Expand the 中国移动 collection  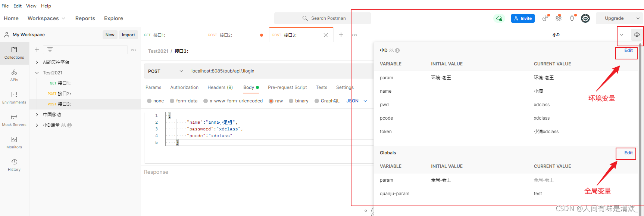coord(37,115)
